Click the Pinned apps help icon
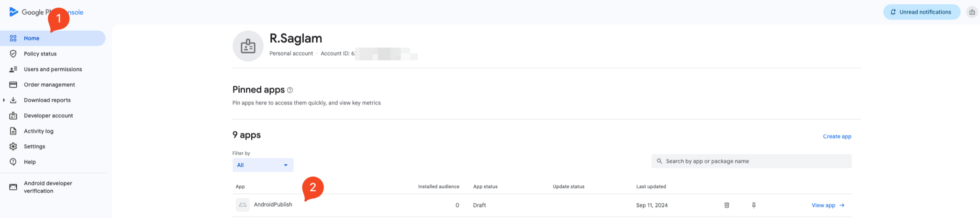 [x=290, y=90]
